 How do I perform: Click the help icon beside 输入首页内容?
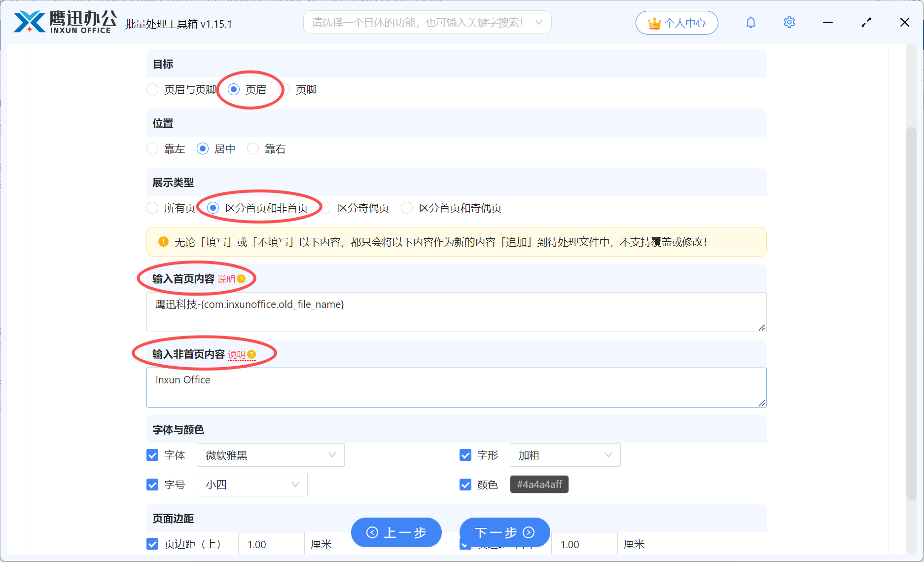click(241, 279)
